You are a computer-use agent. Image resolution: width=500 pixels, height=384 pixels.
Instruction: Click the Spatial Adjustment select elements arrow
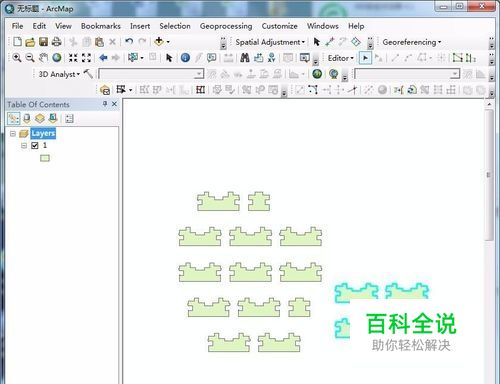317,42
